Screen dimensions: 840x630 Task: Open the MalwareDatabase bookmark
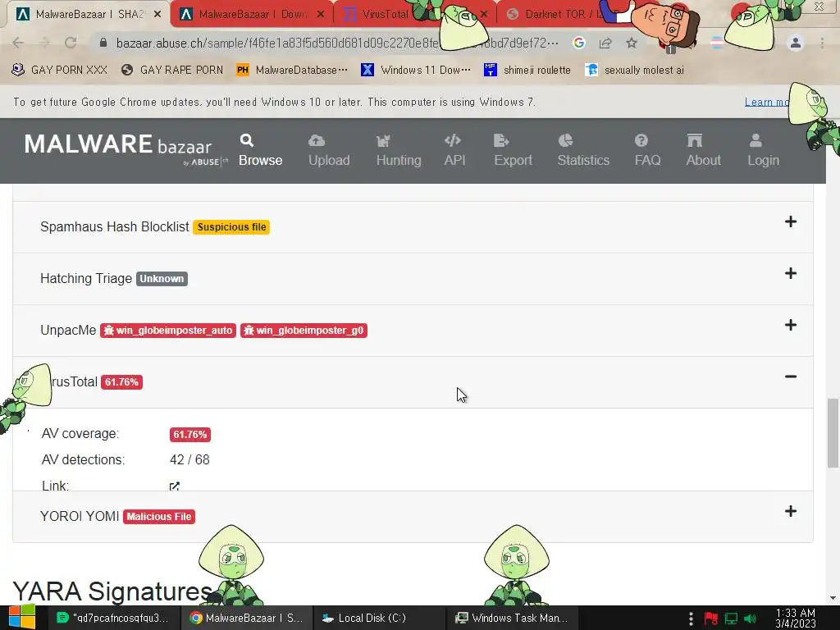(x=292, y=70)
